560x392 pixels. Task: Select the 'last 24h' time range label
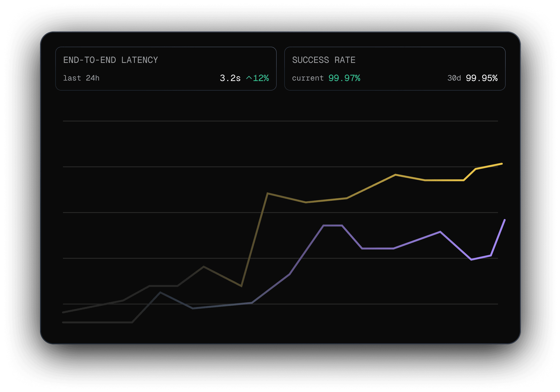click(81, 78)
